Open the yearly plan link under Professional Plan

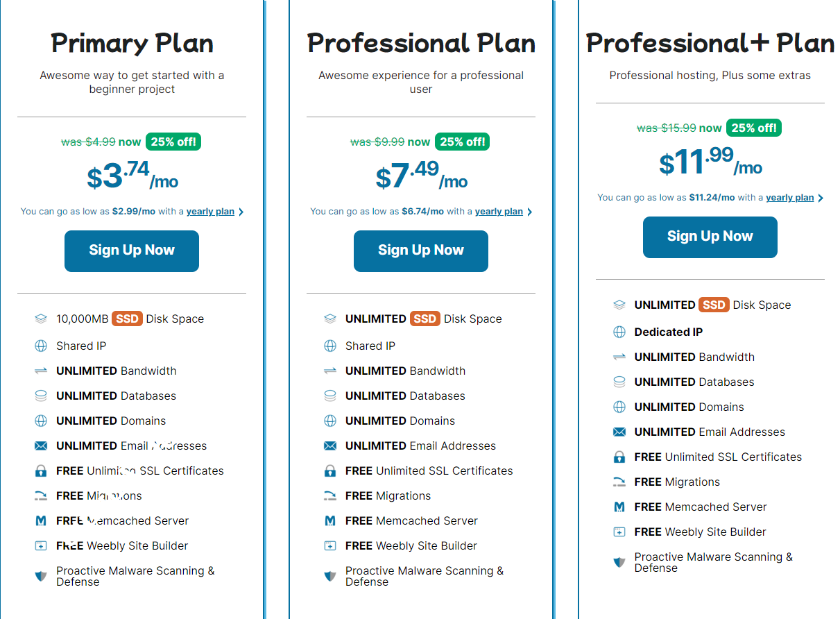coord(499,212)
